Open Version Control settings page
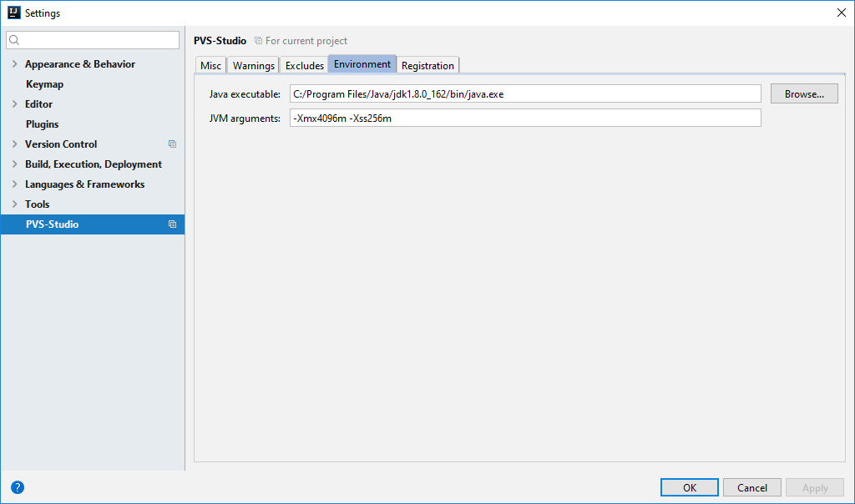This screenshot has width=855, height=504. tap(61, 144)
